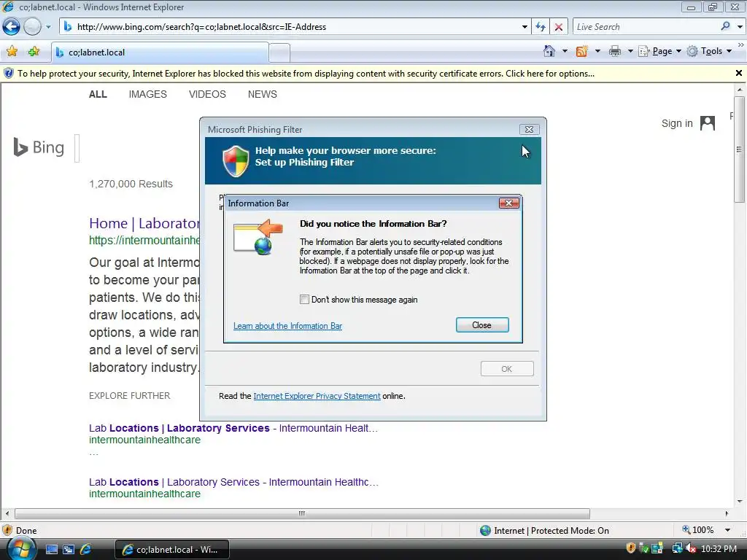Screen dimensions: 747x560
Task: Click the Bing logo
Action: pos(39,147)
